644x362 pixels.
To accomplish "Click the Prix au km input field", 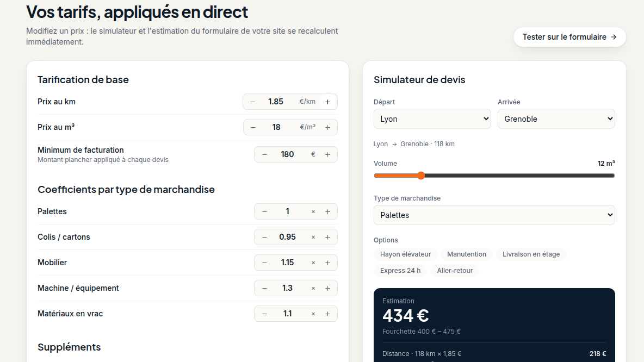I will [x=276, y=102].
